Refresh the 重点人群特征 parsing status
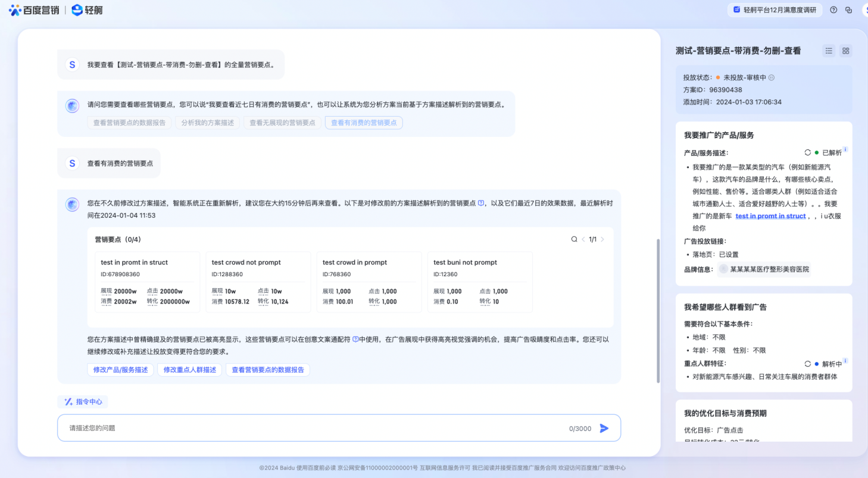The height and width of the screenshot is (478, 868). click(x=808, y=364)
